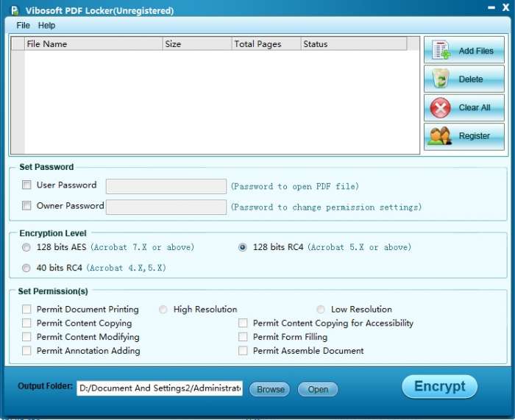
Task: Check Permit Document Printing
Action: click(26, 310)
